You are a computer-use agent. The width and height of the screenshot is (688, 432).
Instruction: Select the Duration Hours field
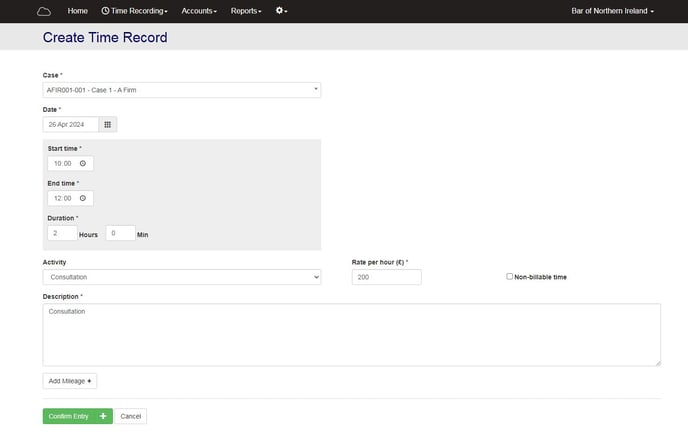pos(61,233)
